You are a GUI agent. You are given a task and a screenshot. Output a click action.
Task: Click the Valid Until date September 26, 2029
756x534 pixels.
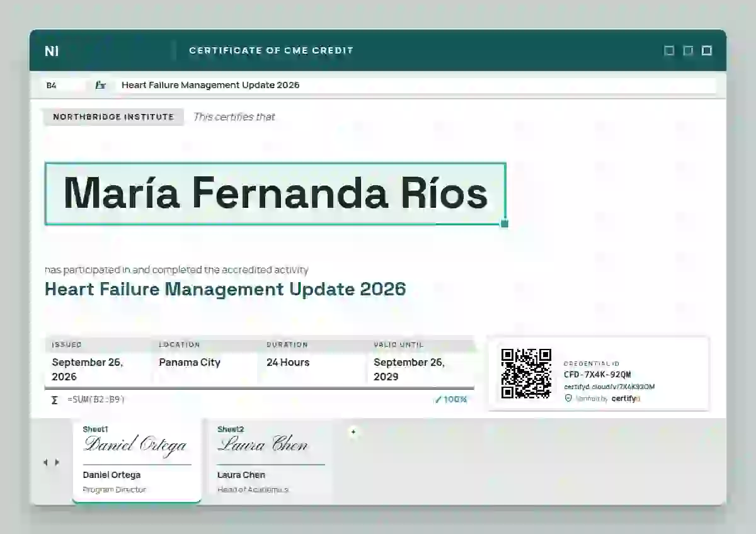coord(409,370)
